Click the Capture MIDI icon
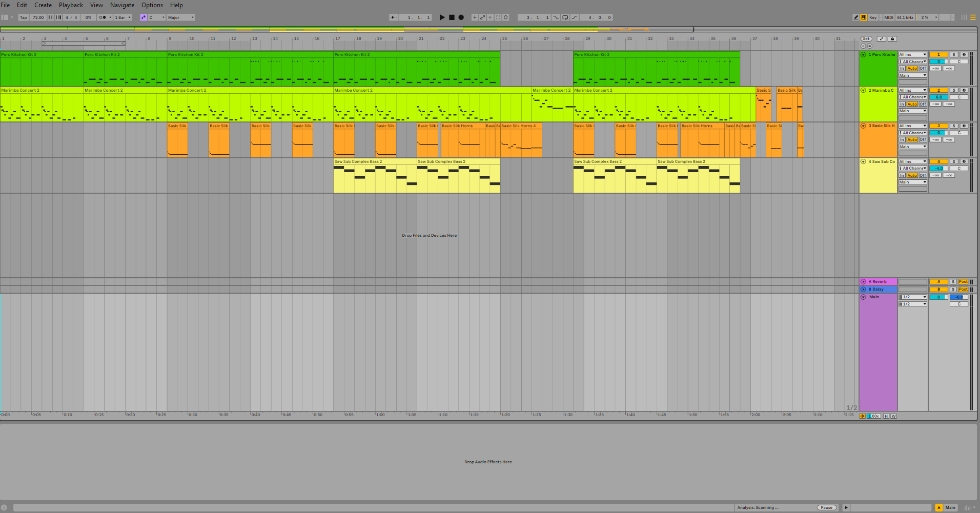The height and width of the screenshot is (513, 980). 498,17
